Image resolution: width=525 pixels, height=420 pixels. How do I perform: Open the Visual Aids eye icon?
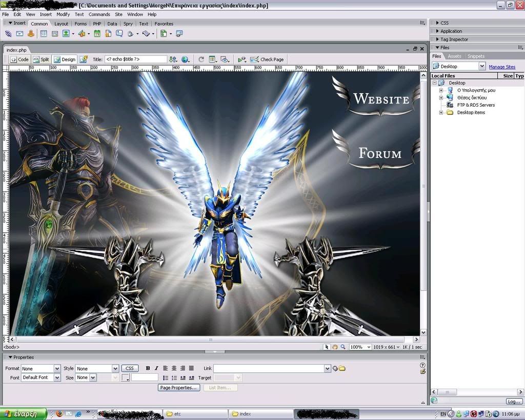[x=225, y=59]
